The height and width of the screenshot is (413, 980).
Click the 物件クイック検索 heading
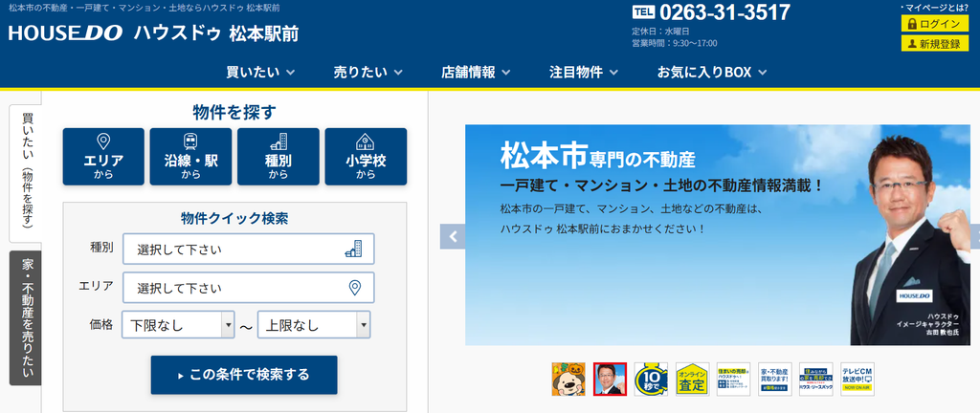coord(234,218)
